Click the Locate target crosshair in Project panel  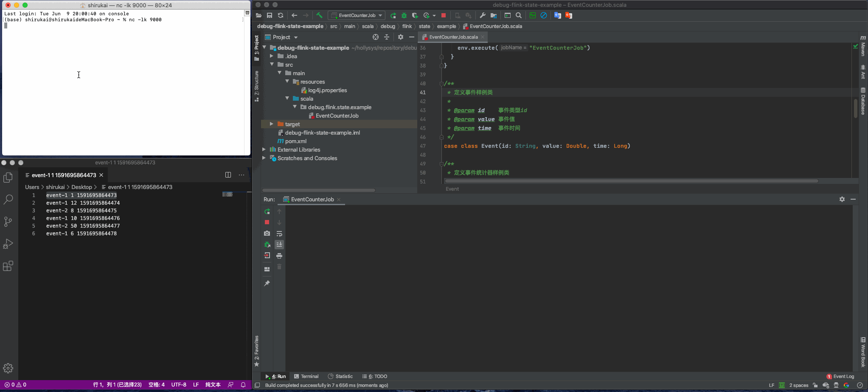pyautogui.click(x=376, y=37)
